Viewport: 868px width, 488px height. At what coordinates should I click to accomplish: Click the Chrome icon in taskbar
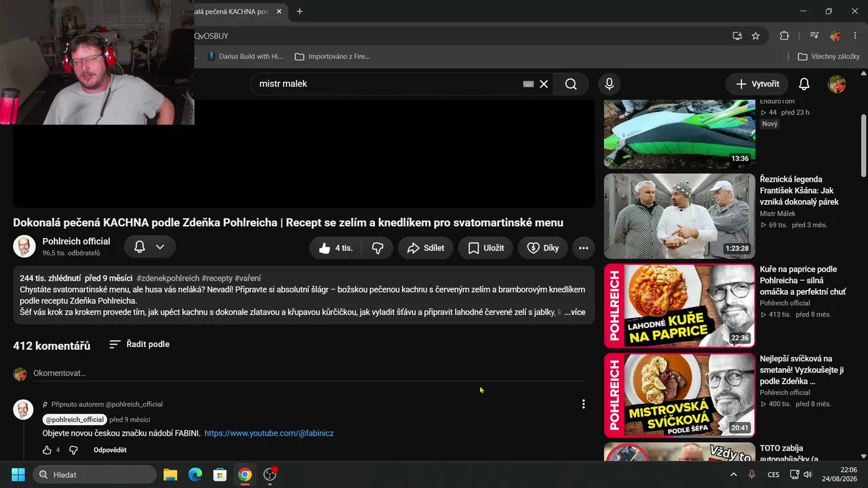tap(245, 474)
